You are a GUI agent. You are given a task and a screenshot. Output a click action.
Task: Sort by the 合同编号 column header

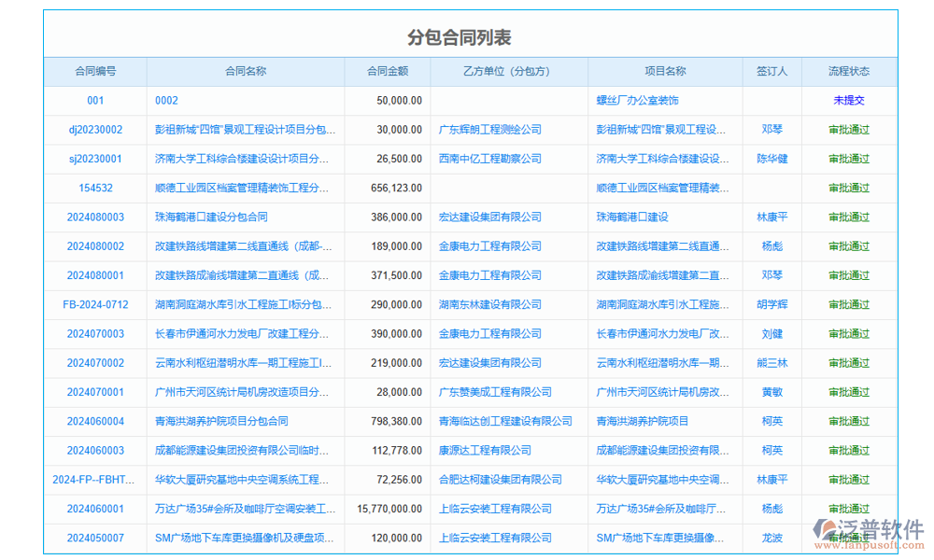pyautogui.click(x=95, y=71)
